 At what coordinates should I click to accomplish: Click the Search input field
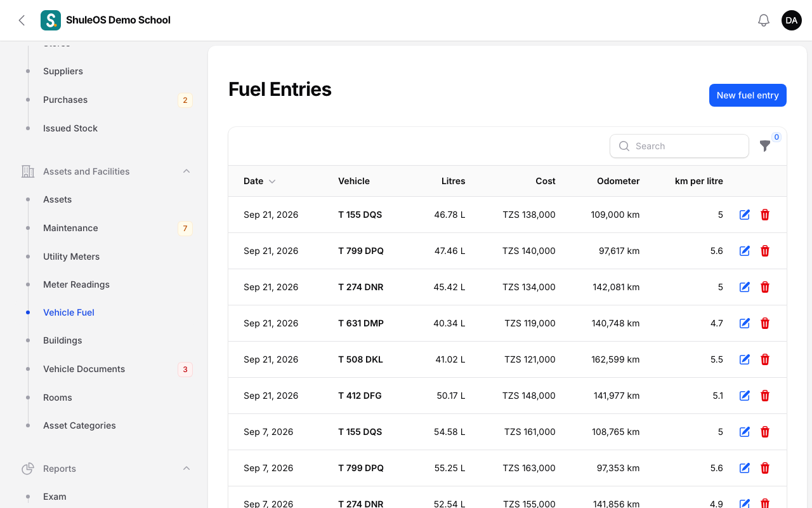tap(679, 146)
